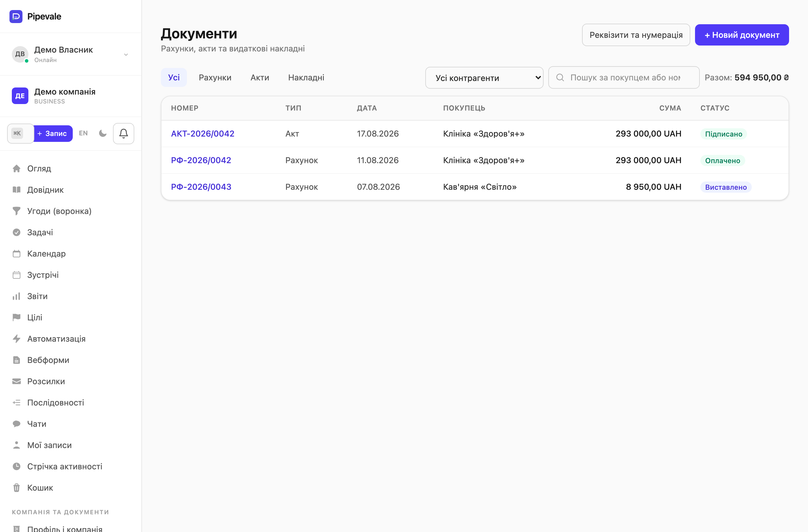Viewport: 808px width, 532px height.
Task: Click buyer Кав'ярня «Світло»
Action: [x=480, y=187]
